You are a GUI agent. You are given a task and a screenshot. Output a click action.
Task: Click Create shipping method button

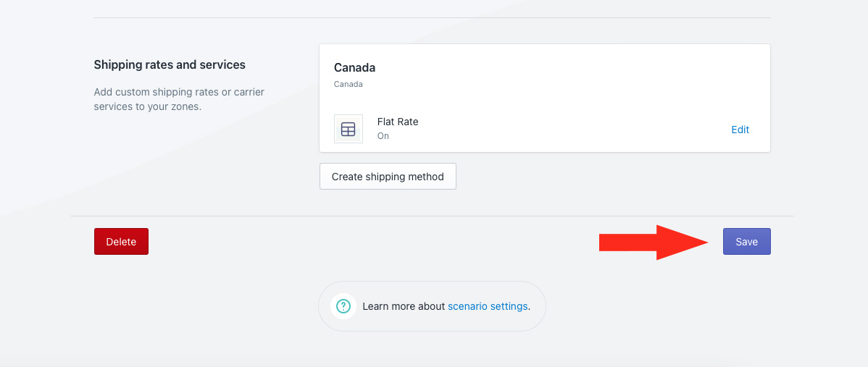point(388,177)
